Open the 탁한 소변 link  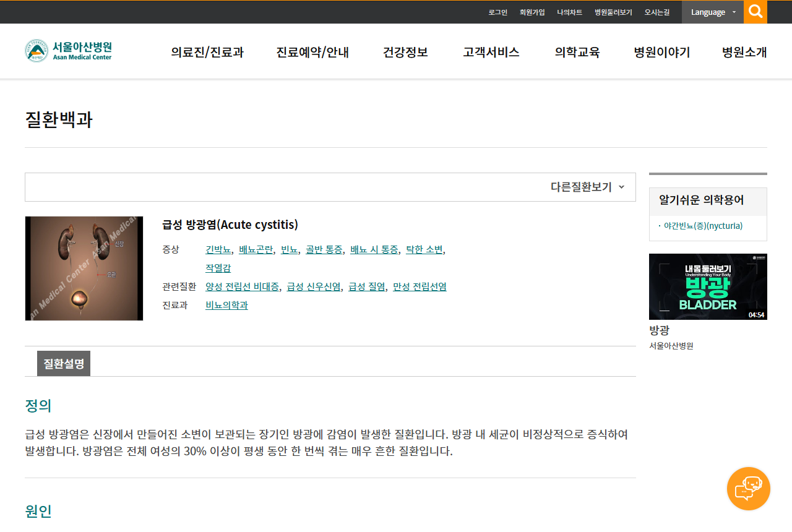pos(424,250)
